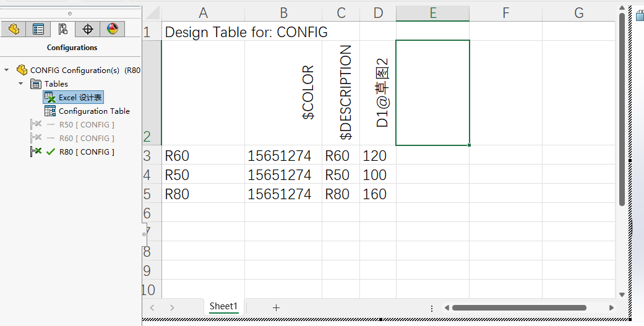Click the 'Design Table for: CONFIG' cell

pyautogui.click(x=246, y=32)
